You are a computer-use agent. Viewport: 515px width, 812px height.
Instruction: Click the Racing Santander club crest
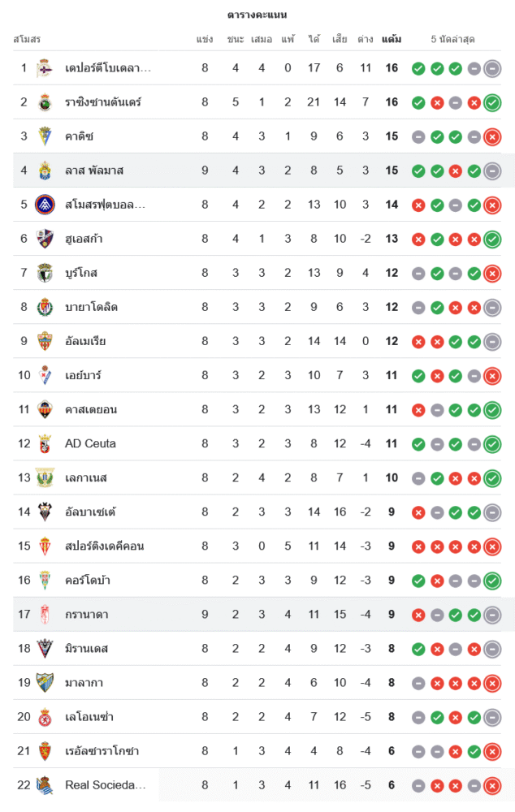[x=45, y=102]
